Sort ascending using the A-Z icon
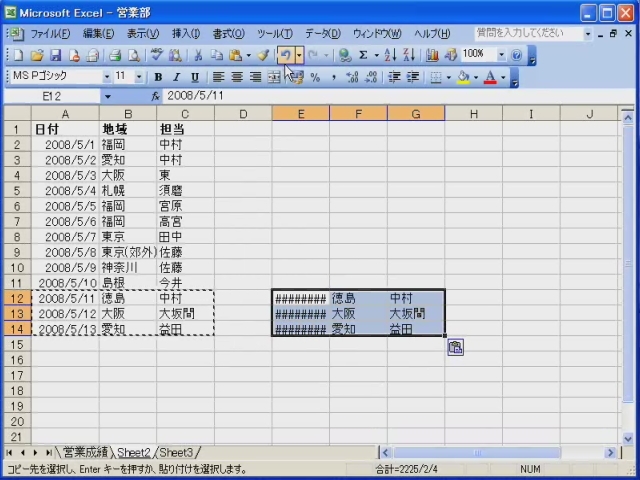Image resolution: width=640 pixels, height=480 pixels. (x=389, y=56)
